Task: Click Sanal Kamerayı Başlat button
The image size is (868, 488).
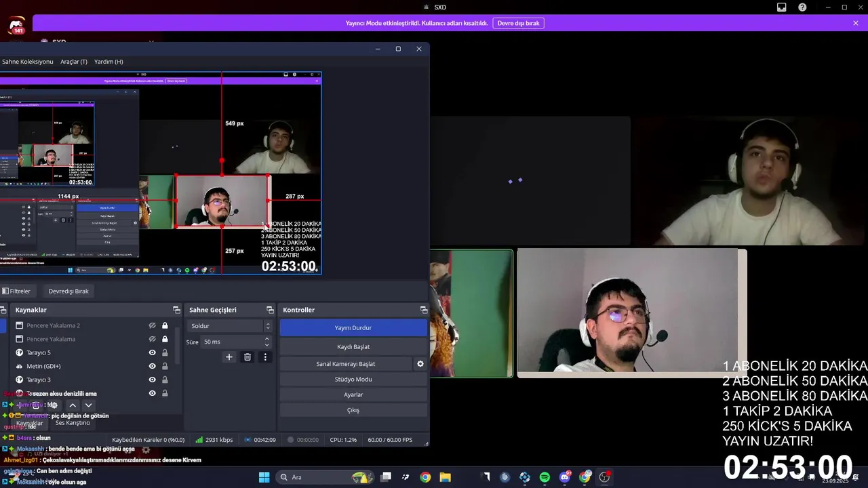Action: (x=346, y=364)
